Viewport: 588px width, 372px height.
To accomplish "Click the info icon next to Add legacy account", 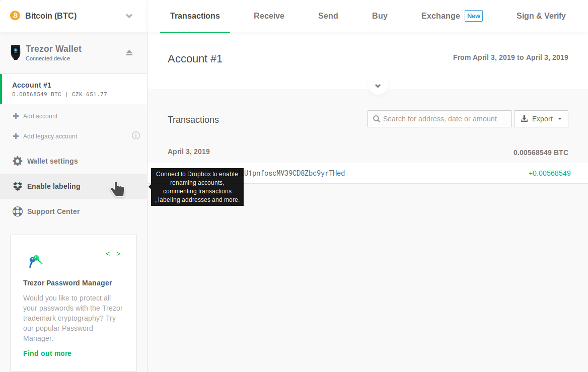I will [x=136, y=135].
